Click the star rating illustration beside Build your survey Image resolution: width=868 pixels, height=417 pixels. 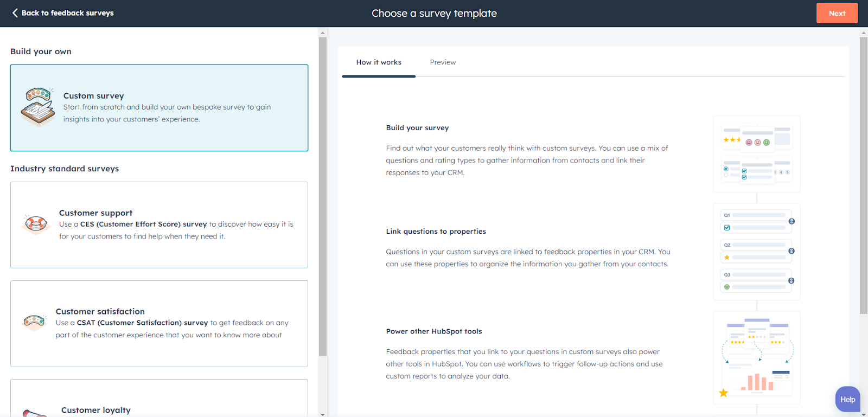point(756,154)
